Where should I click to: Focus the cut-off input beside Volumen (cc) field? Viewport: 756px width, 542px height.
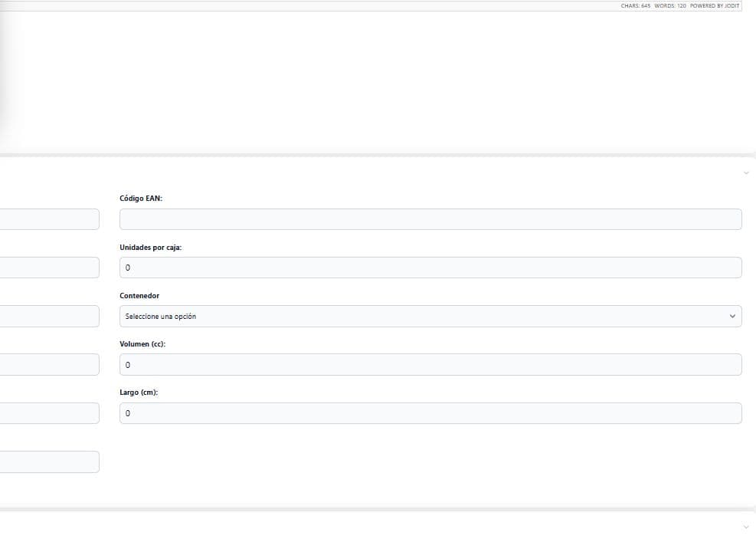point(49,364)
